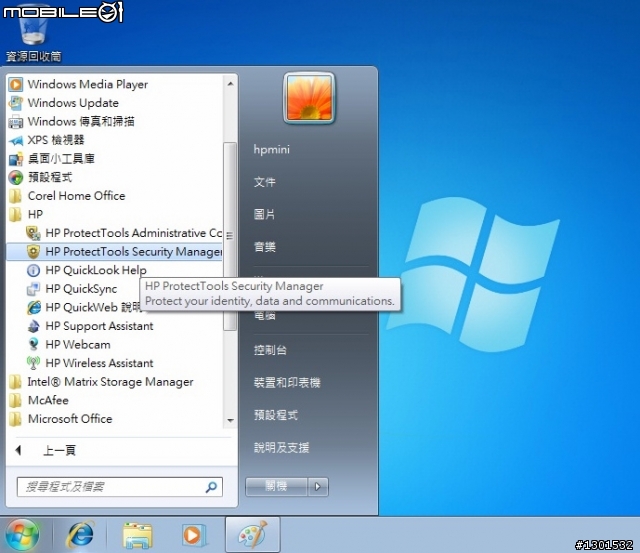640x553 pixels.
Task: Open the Recycle Bin desktop icon
Action: point(33,33)
